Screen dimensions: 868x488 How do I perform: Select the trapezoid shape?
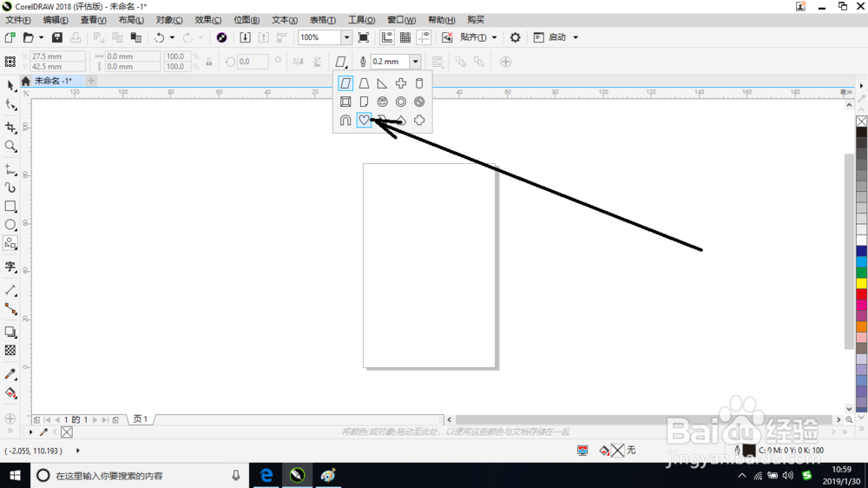(x=364, y=83)
